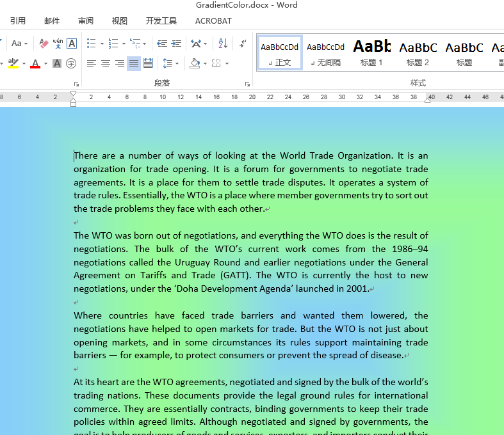Select the ACROBAT ribbon tab
504x435 pixels.
click(213, 21)
